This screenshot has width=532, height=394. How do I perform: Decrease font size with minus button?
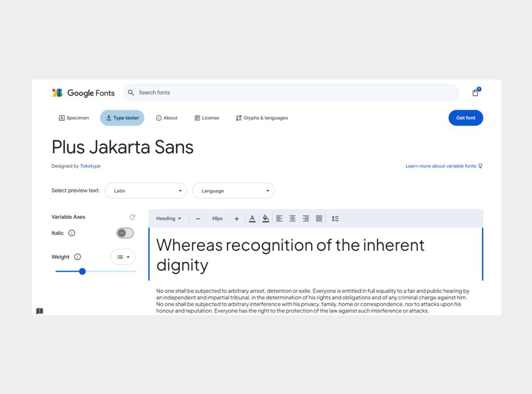(x=198, y=219)
